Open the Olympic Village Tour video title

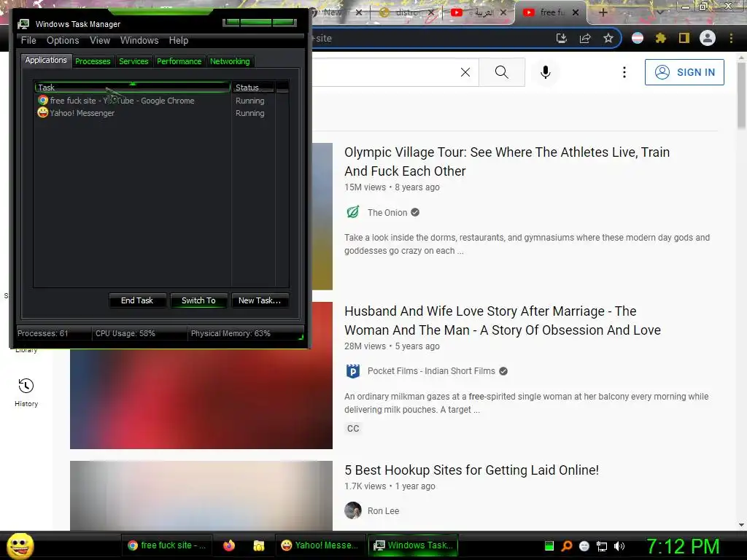[507, 161]
